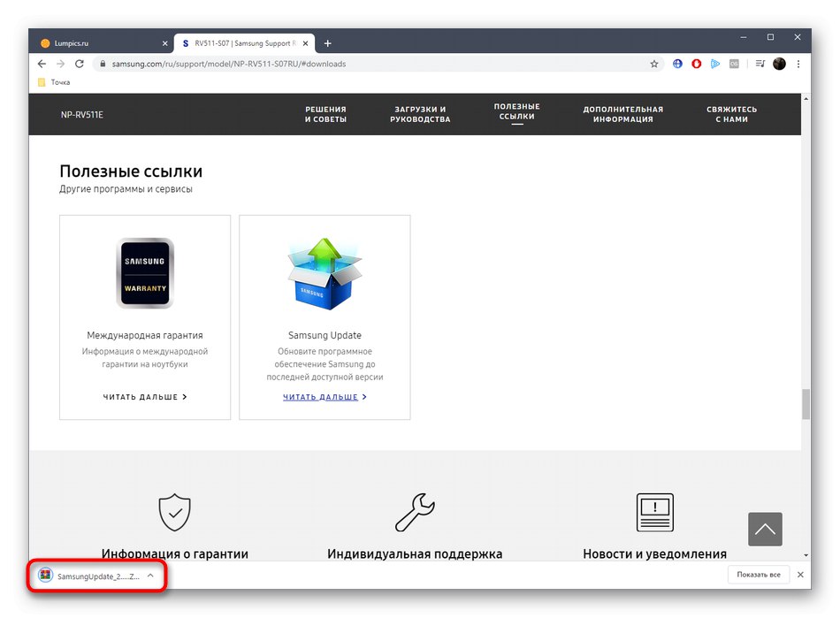Open the browser three-dot menu
Screen dimensions: 840x618
(798, 64)
